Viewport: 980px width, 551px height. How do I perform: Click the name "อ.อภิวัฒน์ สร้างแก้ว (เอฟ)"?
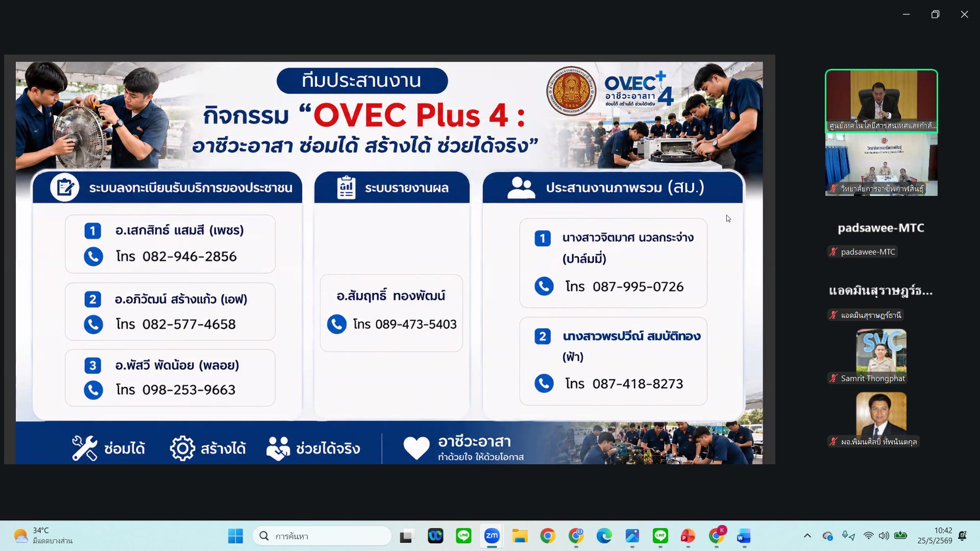(x=181, y=299)
